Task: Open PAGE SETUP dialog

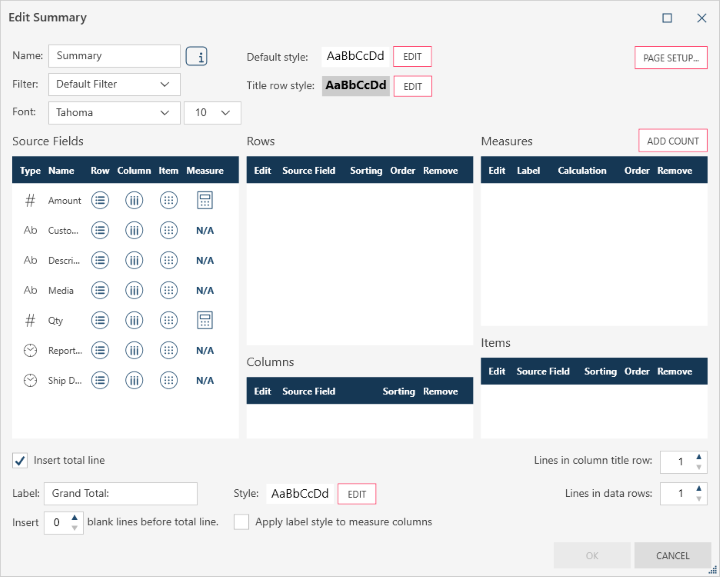Action: (671, 58)
